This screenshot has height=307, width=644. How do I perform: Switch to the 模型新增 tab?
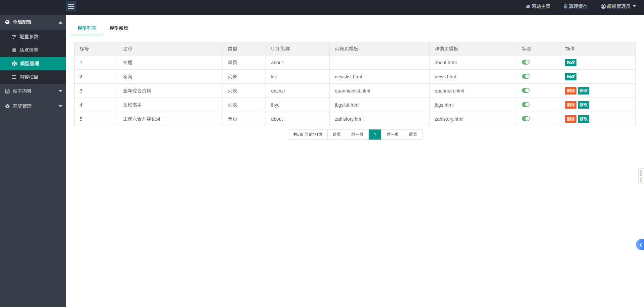(x=119, y=28)
